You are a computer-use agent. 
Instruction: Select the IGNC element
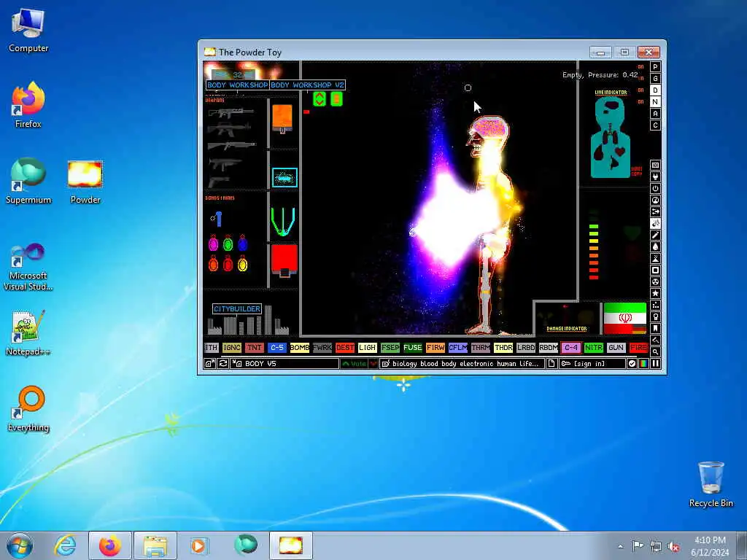pos(231,348)
